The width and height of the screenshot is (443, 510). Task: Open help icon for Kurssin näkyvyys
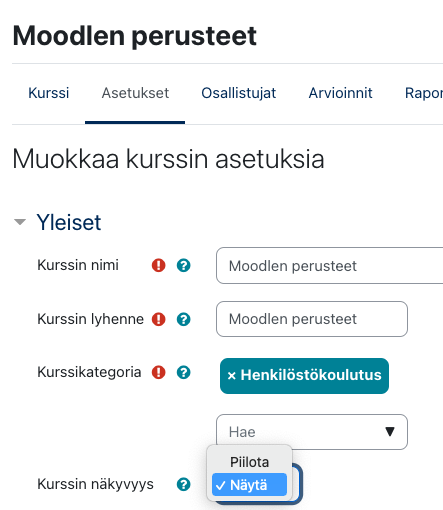pyautogui.click(x=183, y=484)
